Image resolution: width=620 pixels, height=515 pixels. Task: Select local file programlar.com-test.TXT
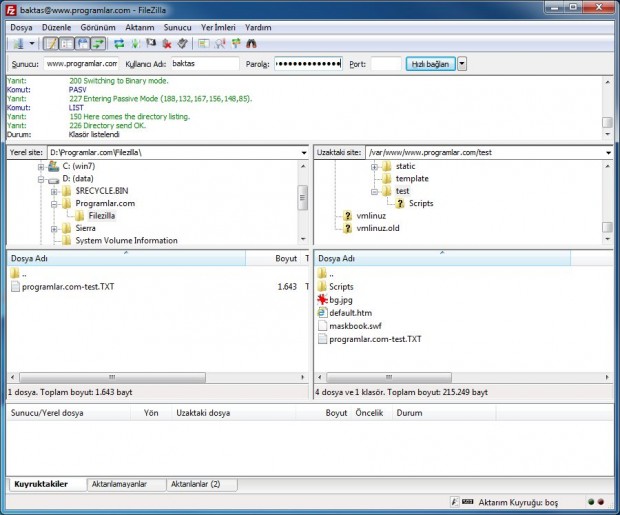[68, 287]
